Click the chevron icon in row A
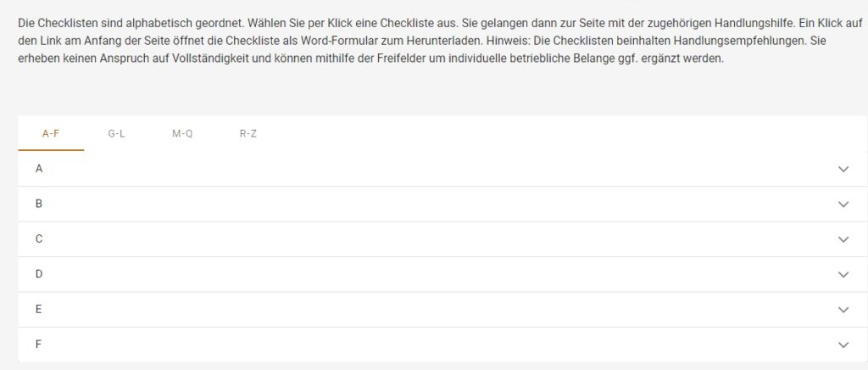This screenshot has width=868, height=370. pos(843,169)
